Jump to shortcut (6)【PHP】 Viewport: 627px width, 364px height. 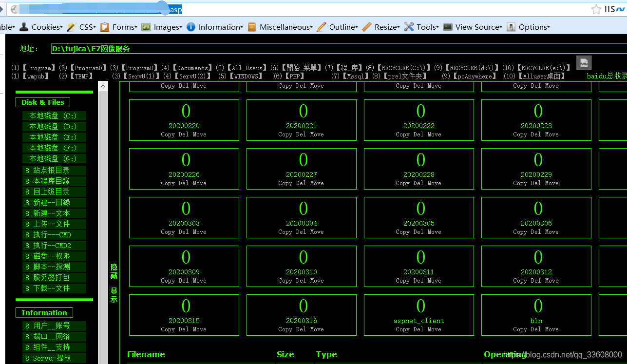click(289, 76)
